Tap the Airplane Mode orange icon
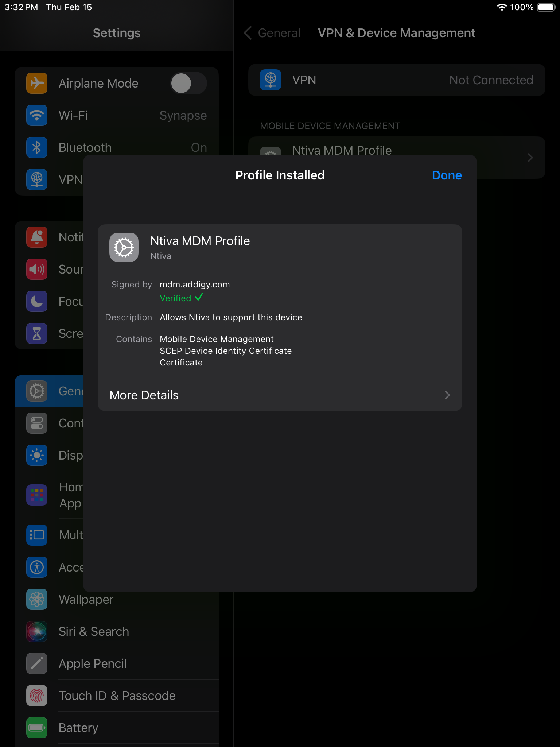The image size is (560, 747). coord(37,83)
